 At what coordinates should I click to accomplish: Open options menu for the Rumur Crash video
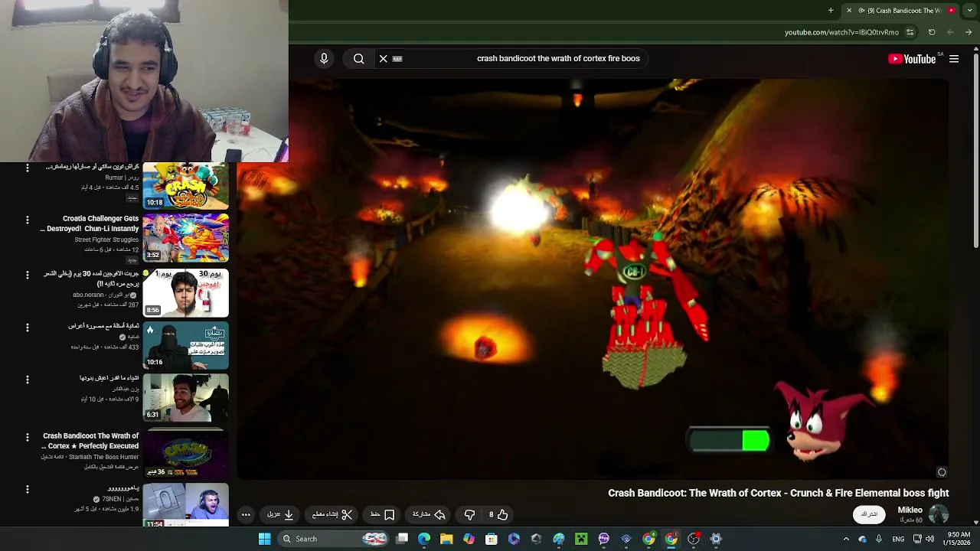[x=28, y=168]
